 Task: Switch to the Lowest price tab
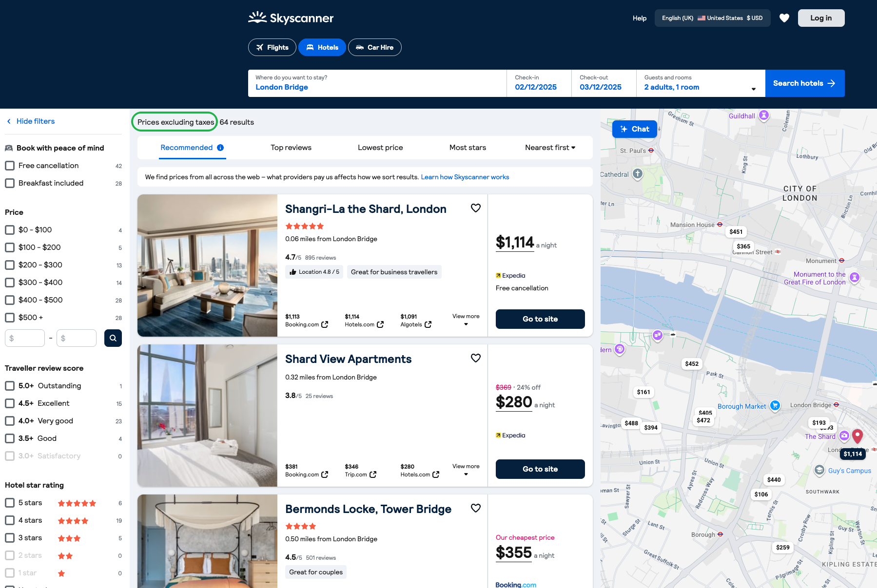pos(380,148)
